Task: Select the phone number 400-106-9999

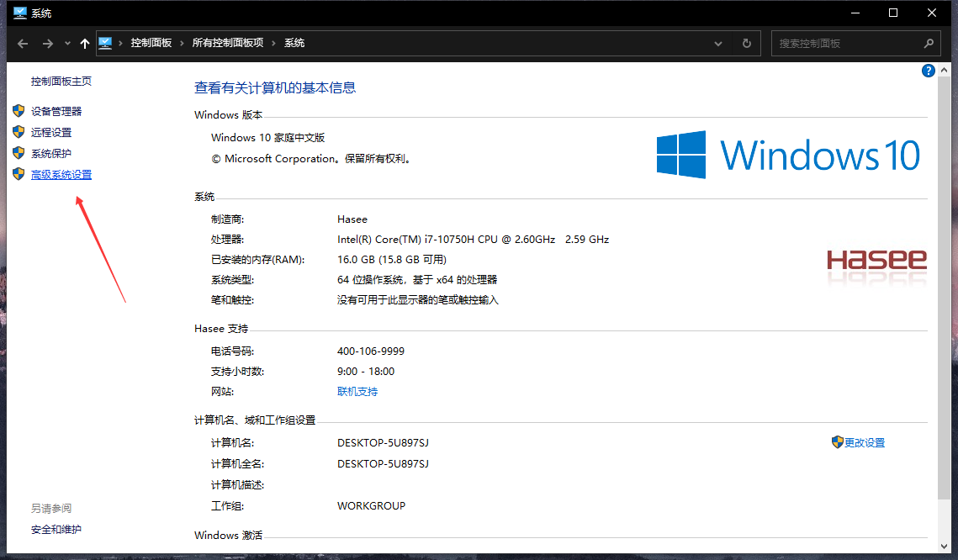Action: [x=371, y=351]
